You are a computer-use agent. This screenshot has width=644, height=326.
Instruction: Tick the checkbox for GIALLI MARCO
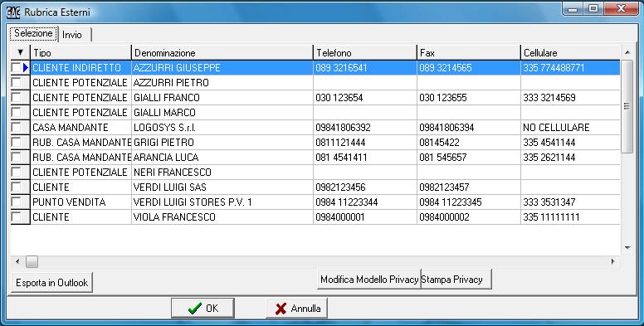click(16, 112)
